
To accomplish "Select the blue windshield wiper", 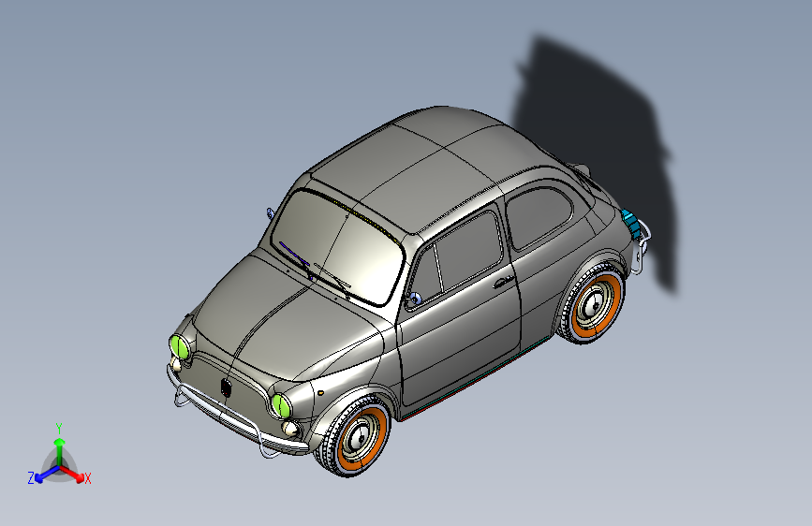I will pyautogui.click(x=295, y=255).
